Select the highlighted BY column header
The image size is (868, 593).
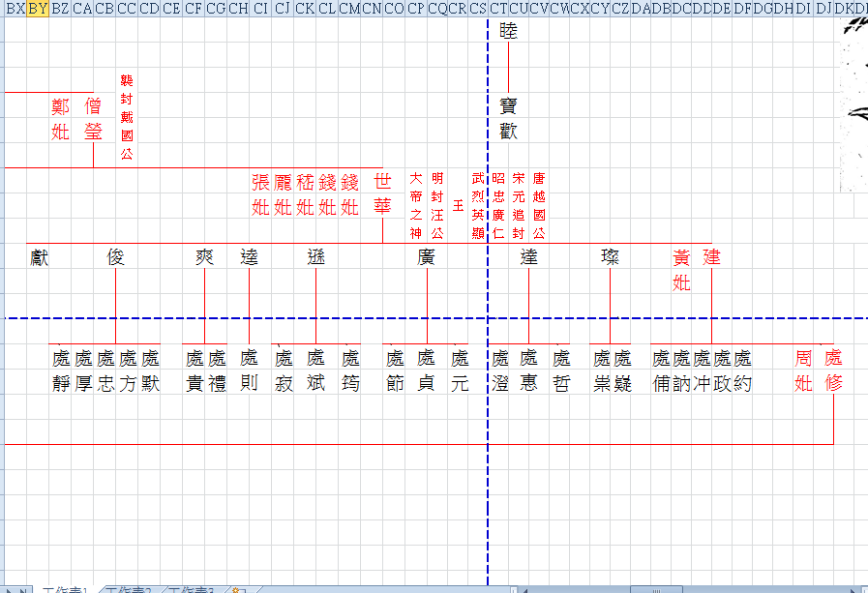(37, 9)
